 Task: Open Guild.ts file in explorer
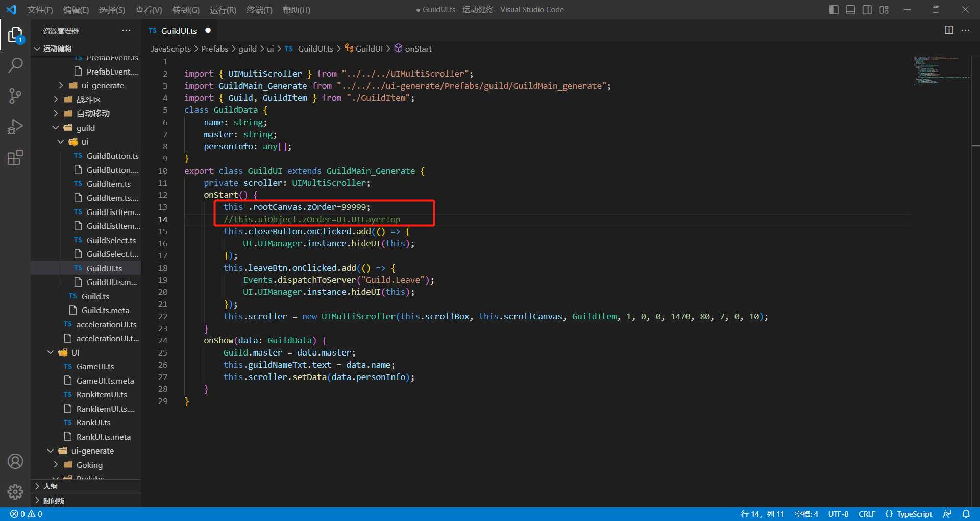[86, 296]
